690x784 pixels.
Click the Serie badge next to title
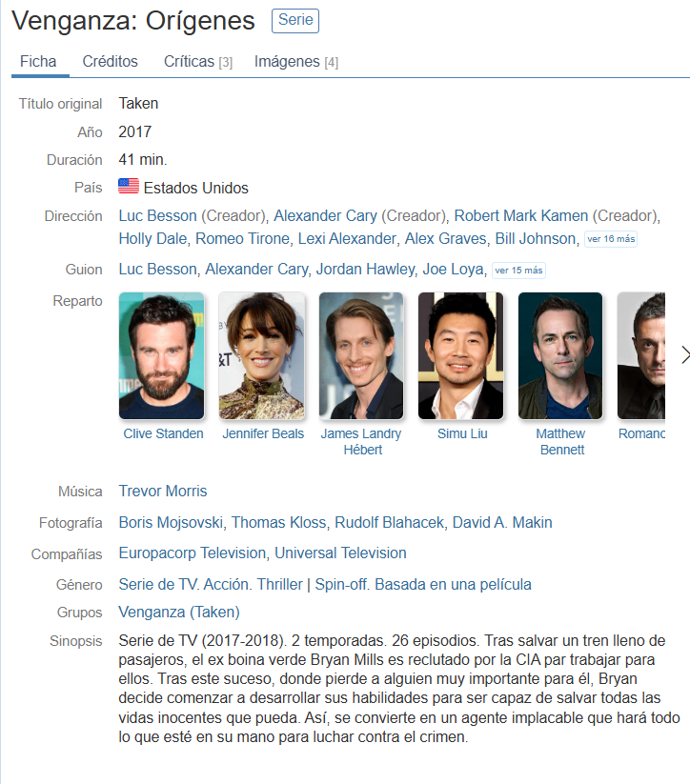click(295, 21)
